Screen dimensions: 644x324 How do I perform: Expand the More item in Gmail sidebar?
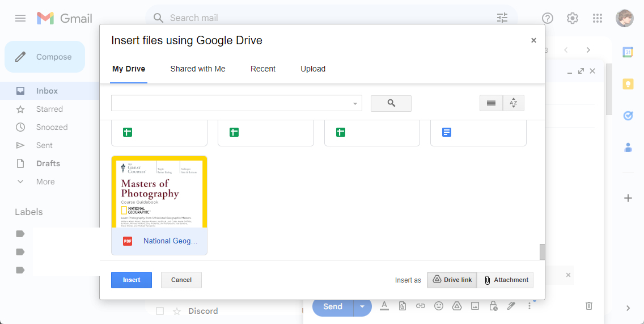(x=45, y=182)
